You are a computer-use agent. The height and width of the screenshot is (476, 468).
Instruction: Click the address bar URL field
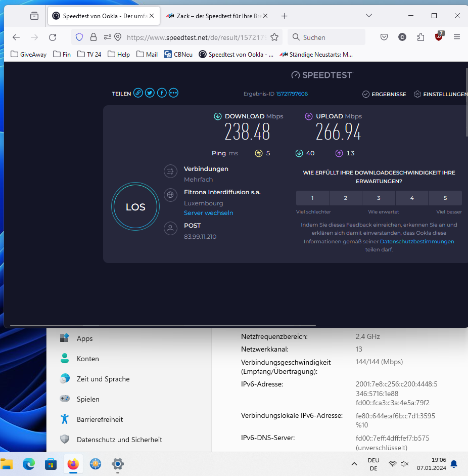[x=197, y=37]
